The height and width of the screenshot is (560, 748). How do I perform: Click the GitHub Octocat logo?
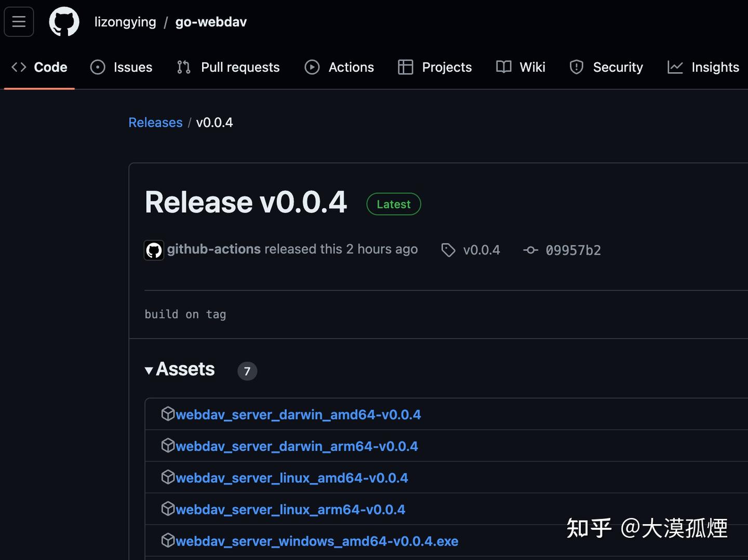click(64, 22)
